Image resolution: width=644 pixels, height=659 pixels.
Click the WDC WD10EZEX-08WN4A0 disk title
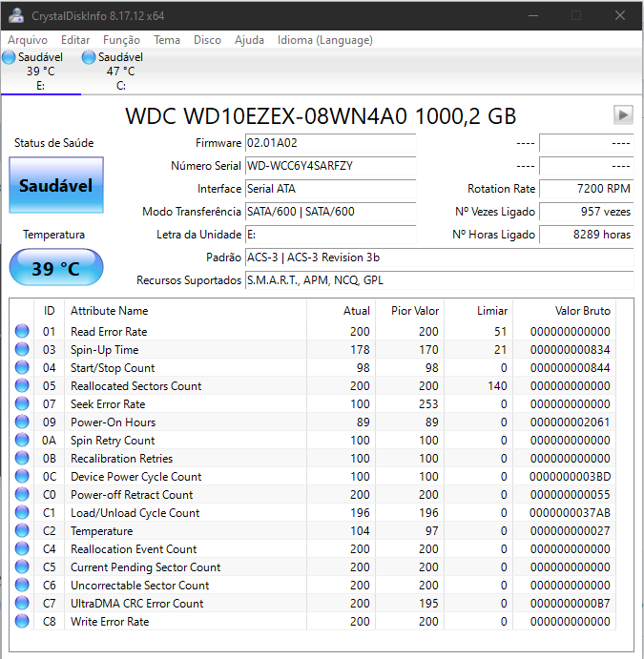[321, 116]
